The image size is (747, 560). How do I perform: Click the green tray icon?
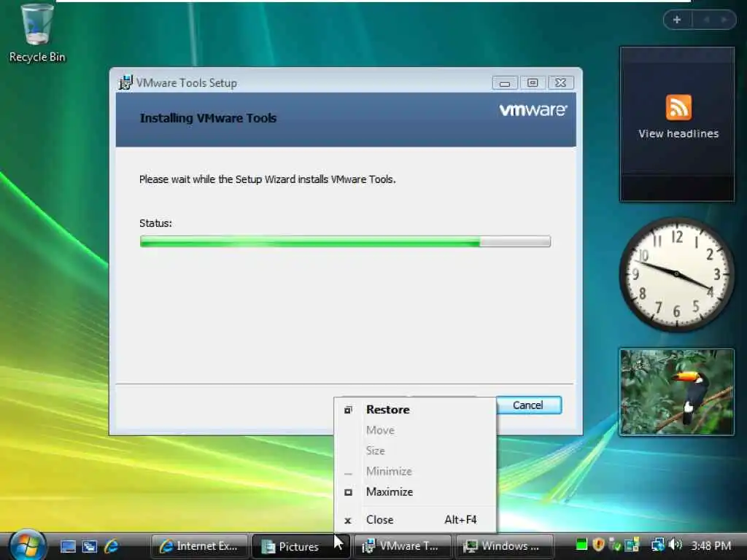click(x=581, y=544)
